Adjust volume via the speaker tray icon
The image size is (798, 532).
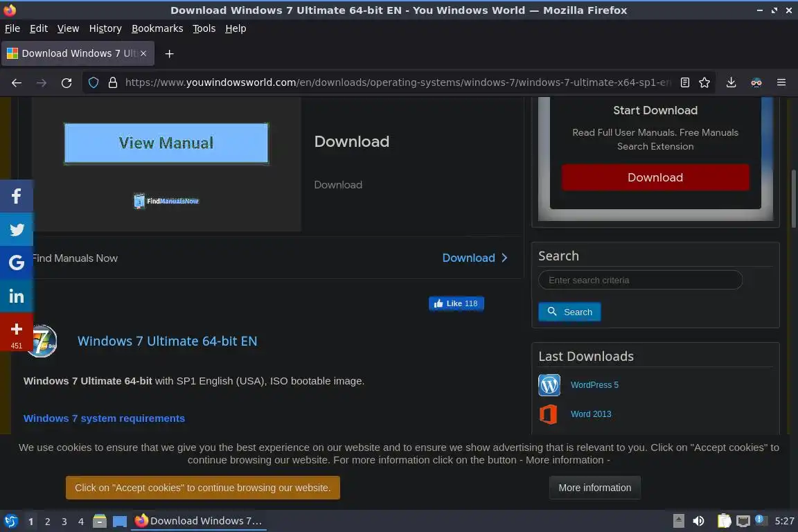point(699,521)
